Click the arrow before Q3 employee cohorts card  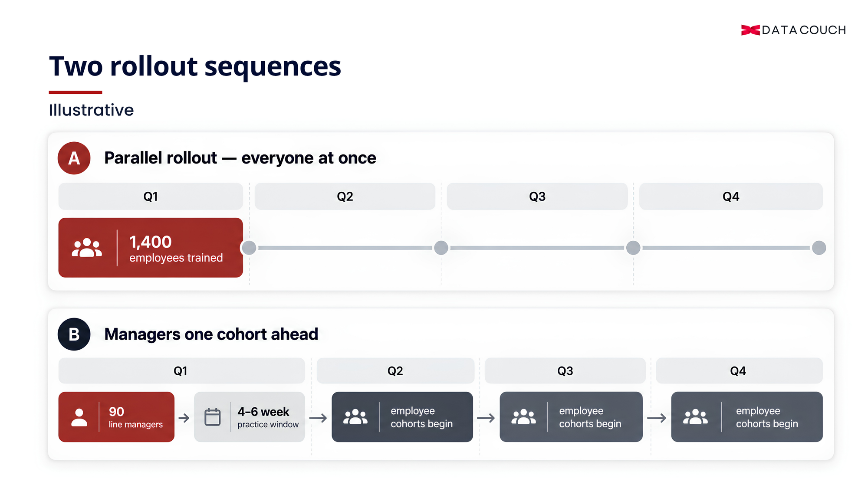tap(486, 418)
